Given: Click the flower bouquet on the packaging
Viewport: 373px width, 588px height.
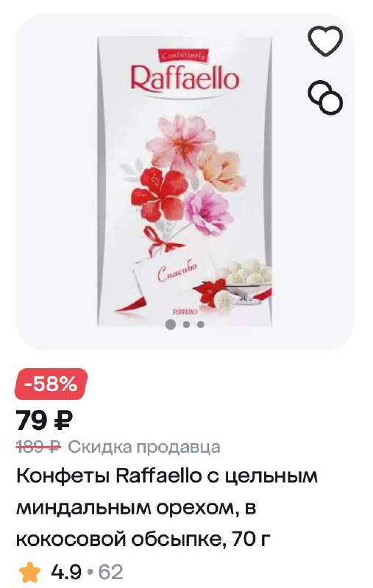Looking at the screenshot, I should coord(185,176).
